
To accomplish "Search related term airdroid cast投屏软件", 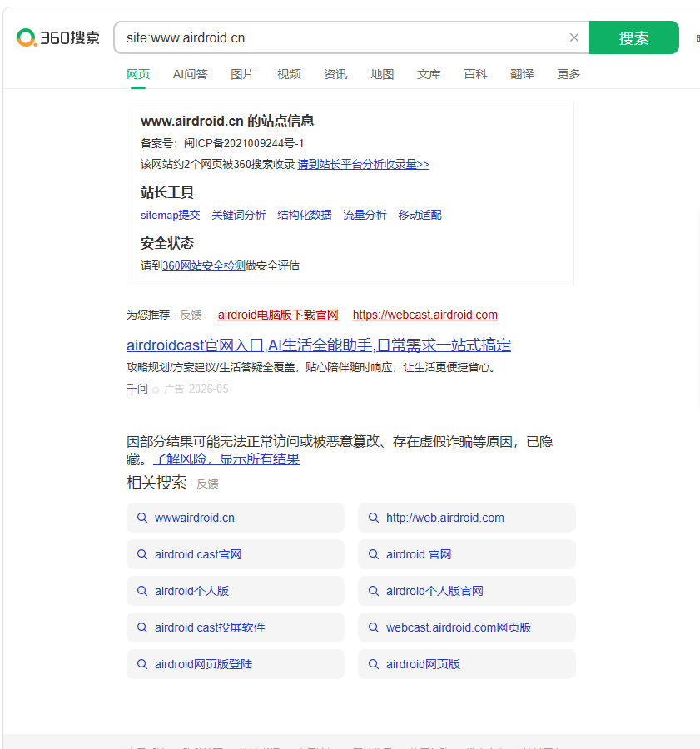I will pos(235,627).
